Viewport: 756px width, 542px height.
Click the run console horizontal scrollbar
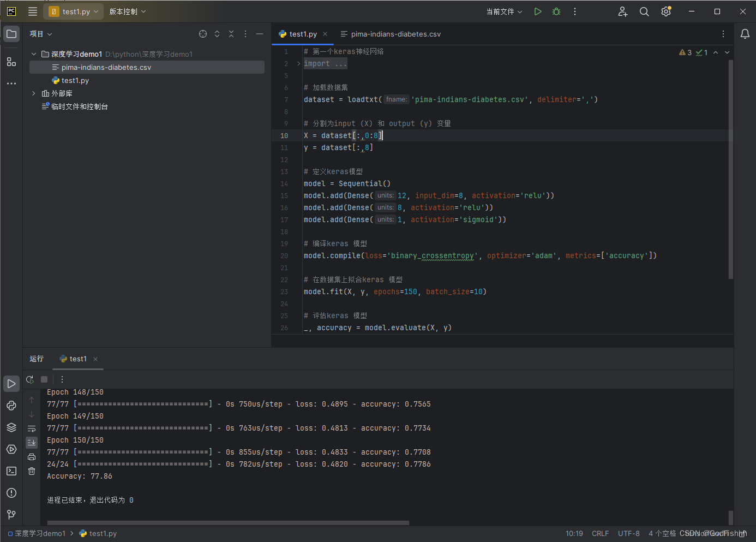[228, 523]
